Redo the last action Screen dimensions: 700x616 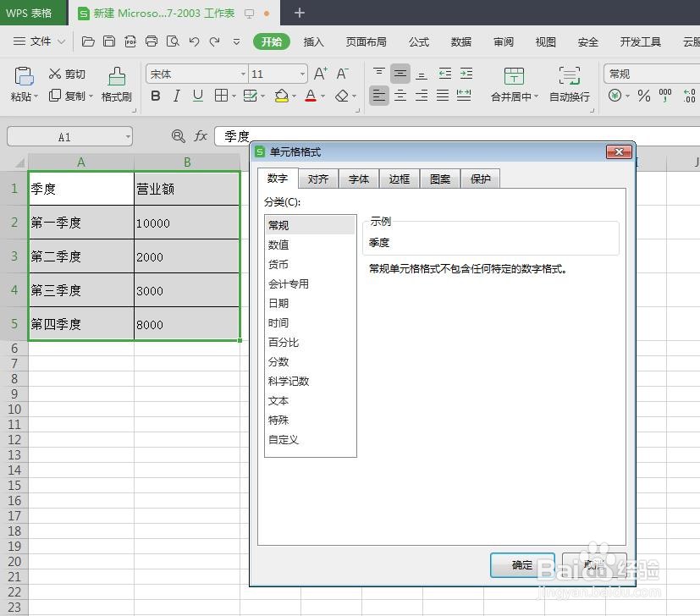tap(215, 41)
